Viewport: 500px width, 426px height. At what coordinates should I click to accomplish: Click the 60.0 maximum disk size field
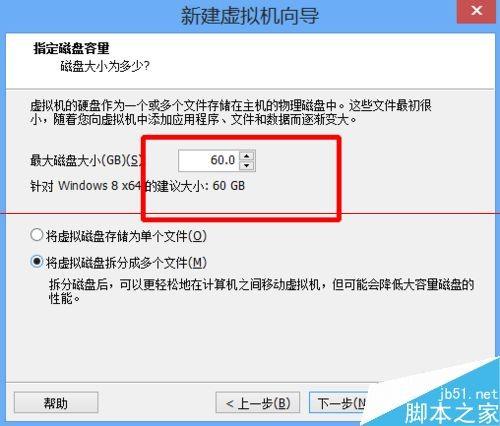(209, 161)
